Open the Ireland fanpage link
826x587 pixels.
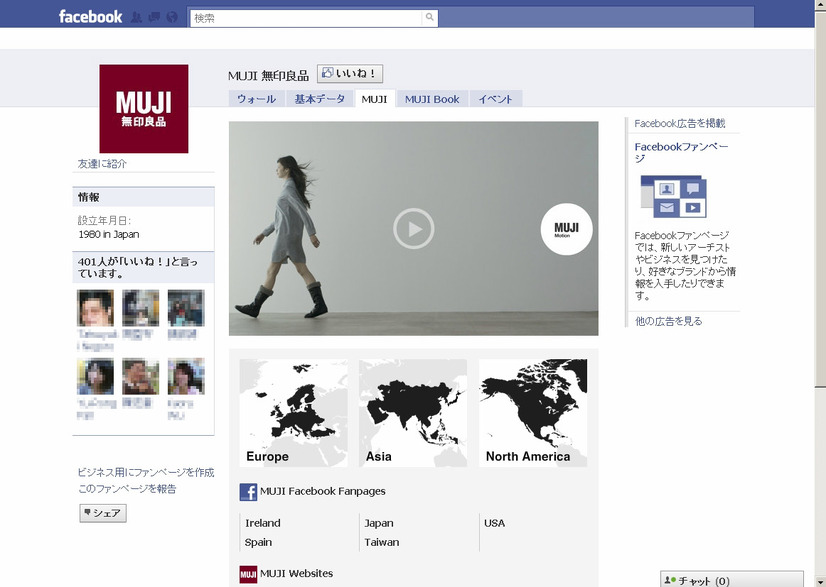262,523
